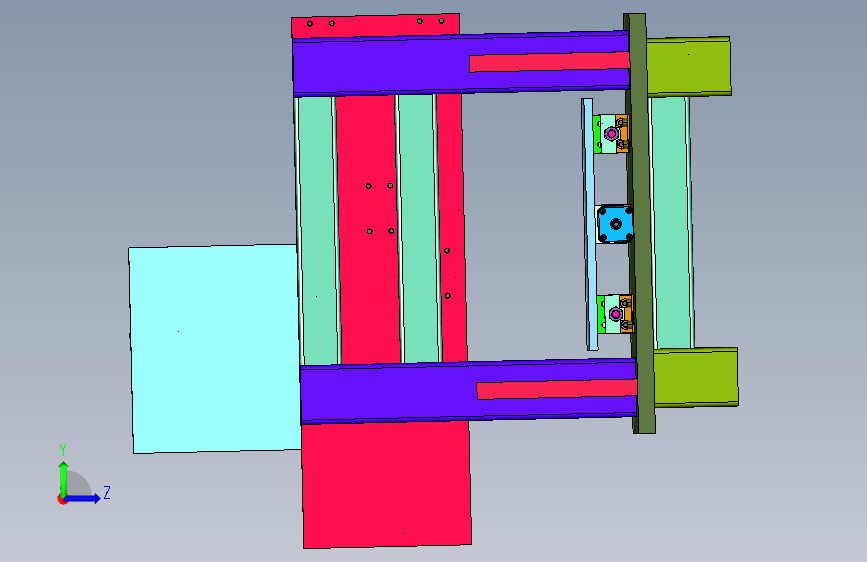Select the large cyan square panel
This screenshot has height=562, width=867.
tap(215, 348)
